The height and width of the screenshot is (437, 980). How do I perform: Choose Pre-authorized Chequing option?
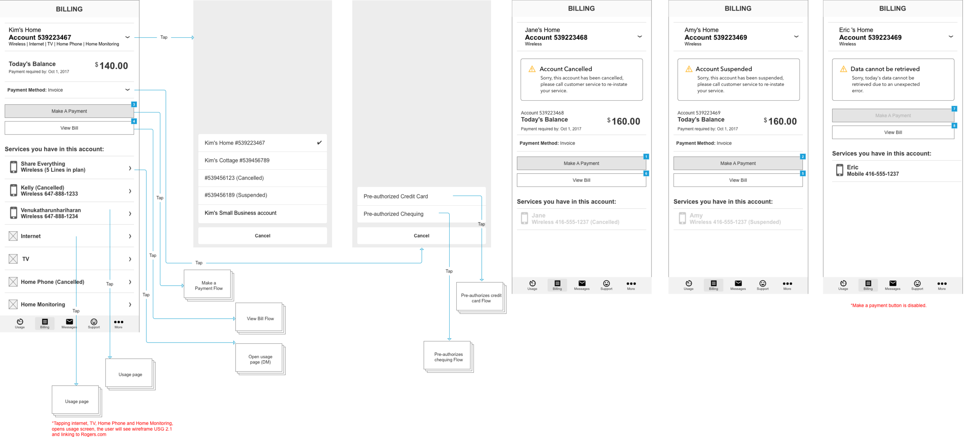click(394, 214)
